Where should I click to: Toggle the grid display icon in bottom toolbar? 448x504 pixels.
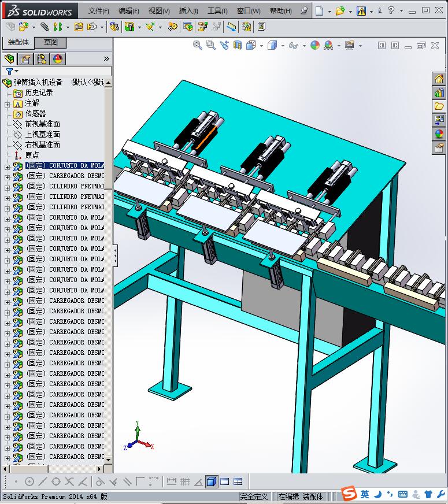click(x=185, y=481)
